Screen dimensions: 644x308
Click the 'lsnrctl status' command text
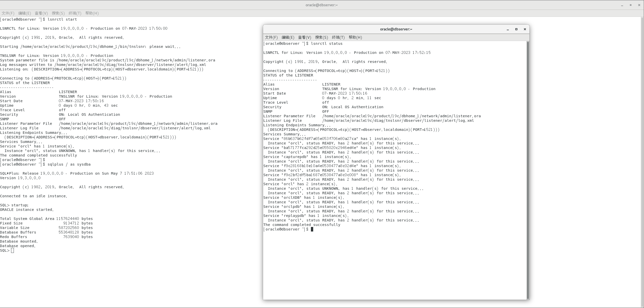327,44
